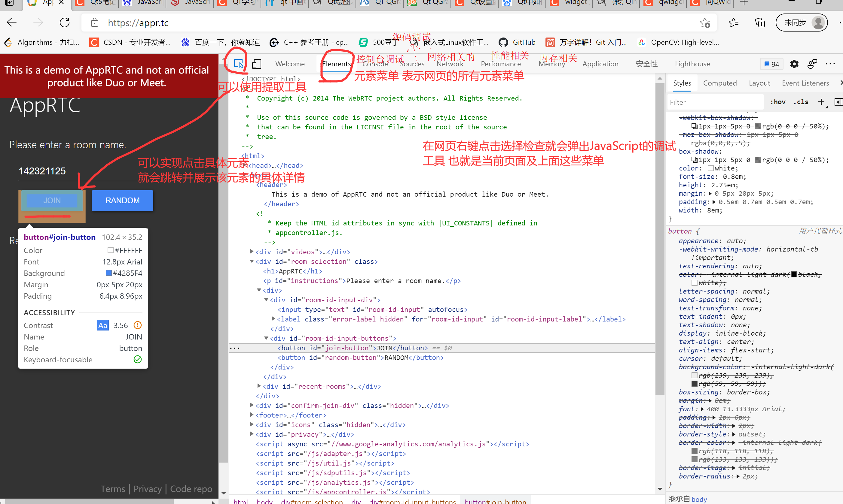
Task: Switch to the Network tab
Action: click(x=450, y=64)
